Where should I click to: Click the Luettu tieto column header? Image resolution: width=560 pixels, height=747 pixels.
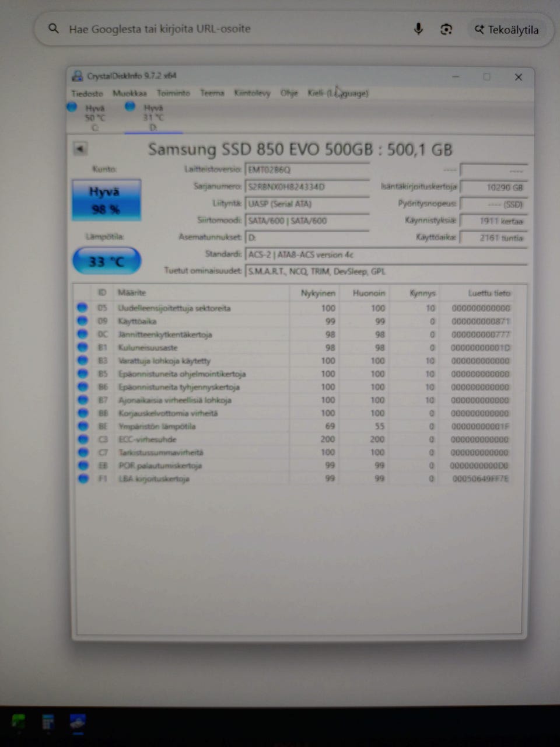tap(489, 293)
